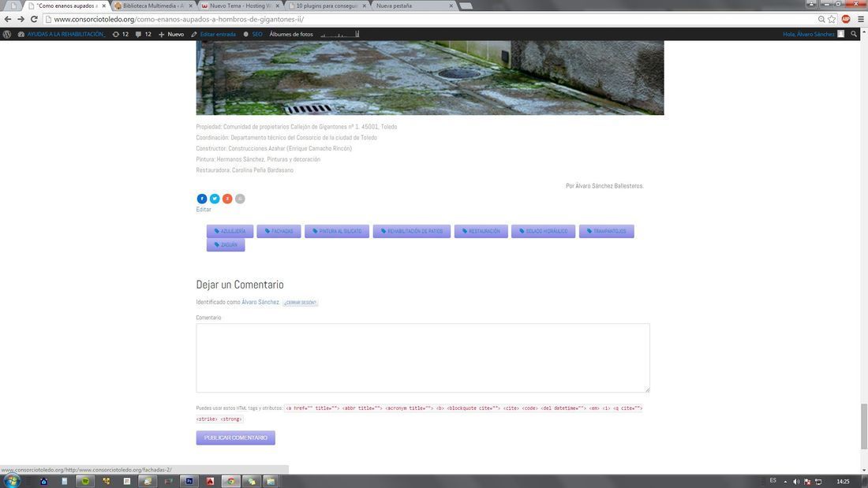
Task: Show hidden system tray icons
Action: [x=785, y=482]
